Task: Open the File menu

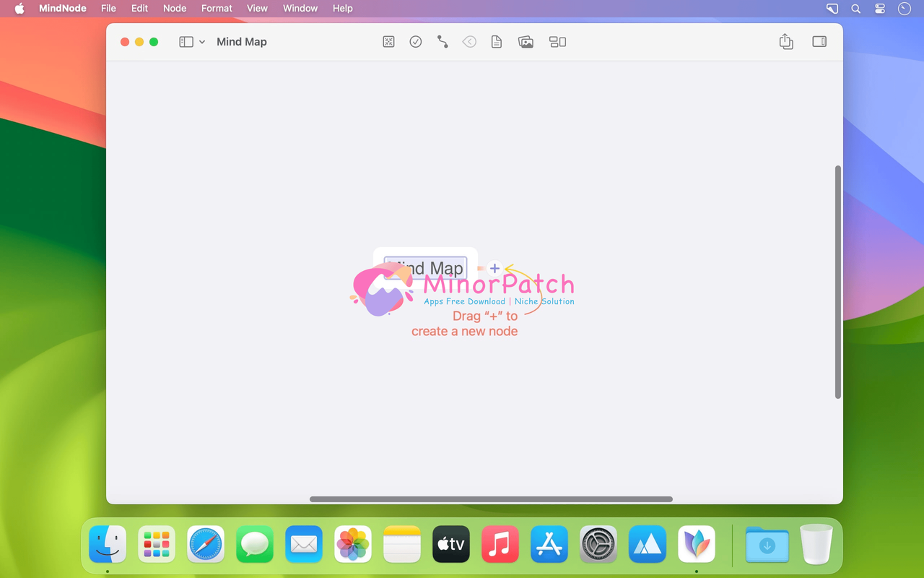Action: 108,9
